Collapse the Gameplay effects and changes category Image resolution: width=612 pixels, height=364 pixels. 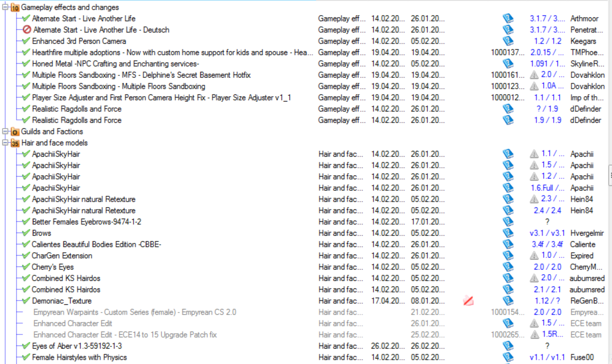(x=5, y=7)
